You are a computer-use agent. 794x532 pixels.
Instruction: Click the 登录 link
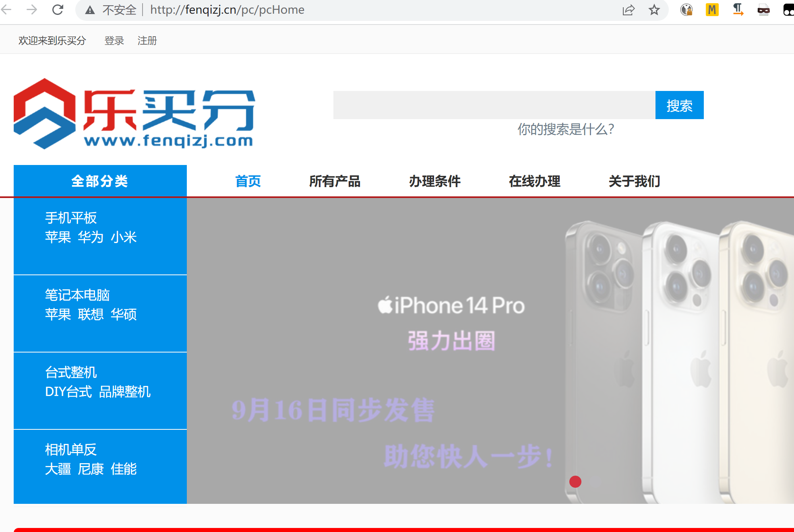coord(114,41)
